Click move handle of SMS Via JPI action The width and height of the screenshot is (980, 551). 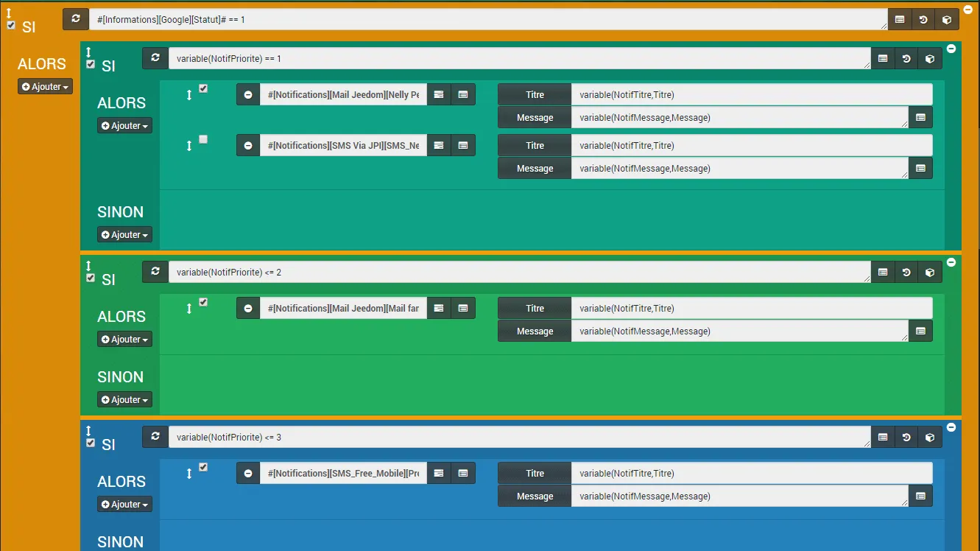(189, 146)
